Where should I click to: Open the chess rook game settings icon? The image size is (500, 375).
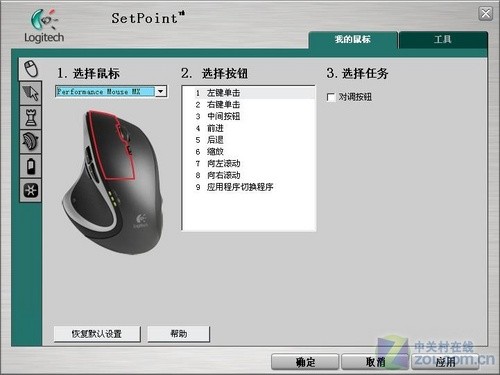pyautogui.click(x=31, y=117)
